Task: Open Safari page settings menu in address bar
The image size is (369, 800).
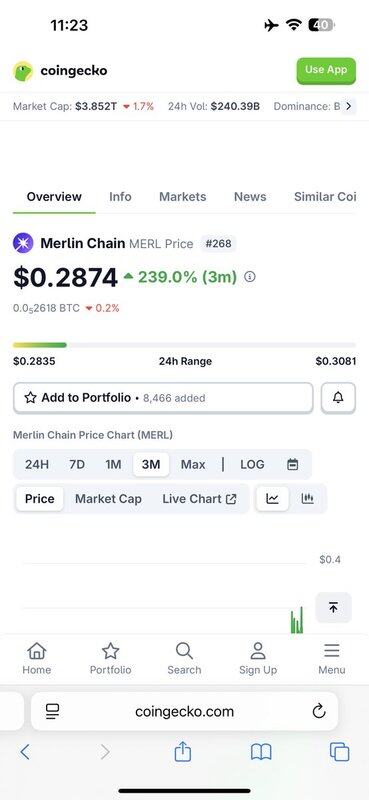Action: 53,711
